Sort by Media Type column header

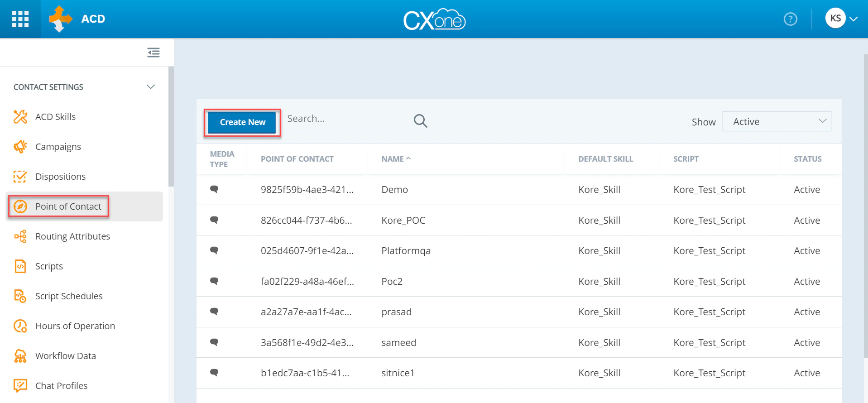coord(222,159)
